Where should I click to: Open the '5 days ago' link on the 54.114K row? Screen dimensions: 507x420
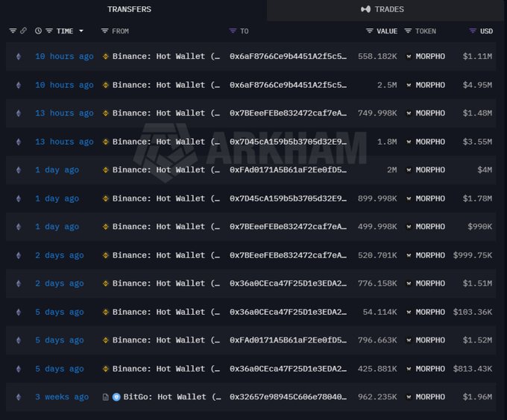point(60,313)
